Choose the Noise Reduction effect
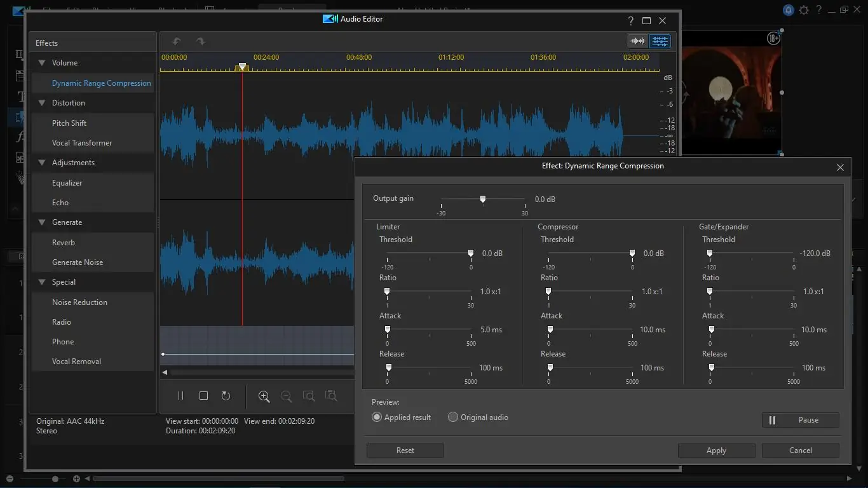The width and height of the screenshot is (868, 488). pos(79,302)
